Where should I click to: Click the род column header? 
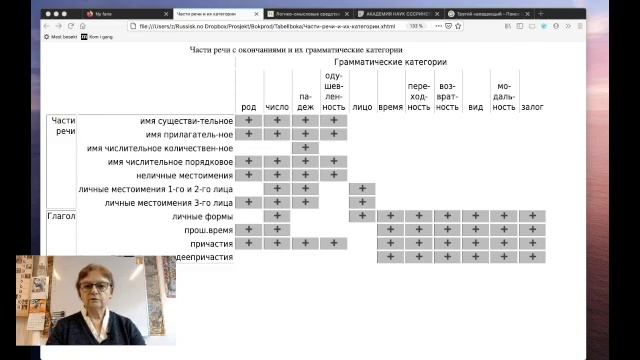pyautogui.click(x=249, y=107)
